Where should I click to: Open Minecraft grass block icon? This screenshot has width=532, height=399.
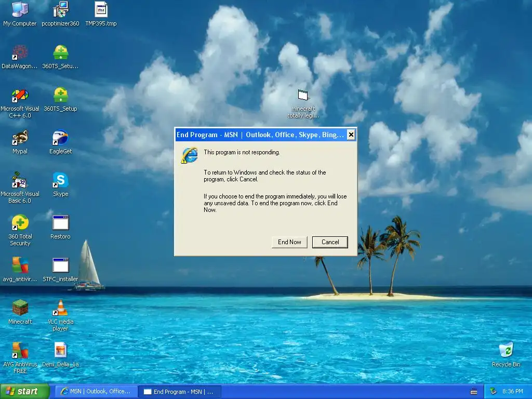[20, 312]
